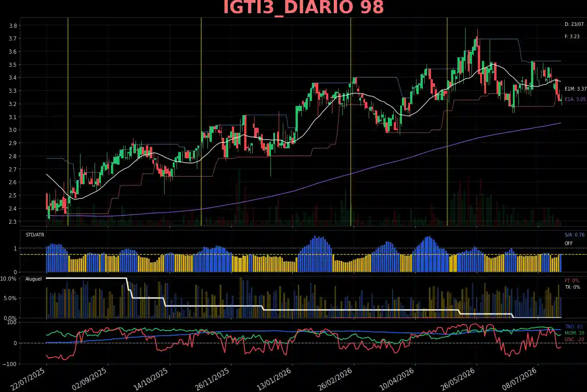Select the closing price label F: 3.23
Image resolution: width=587 pixels, height=392 pixels.
pos(572,36)
